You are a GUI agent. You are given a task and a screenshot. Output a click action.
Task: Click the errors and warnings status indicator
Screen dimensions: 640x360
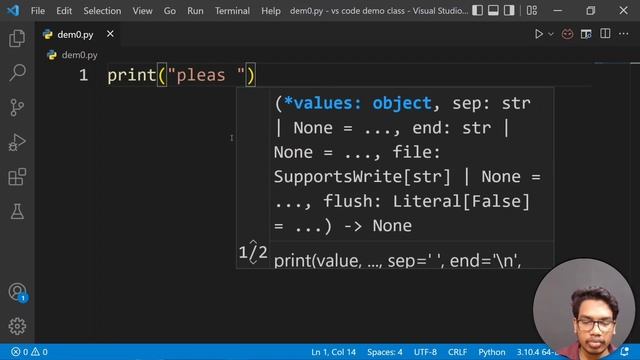point(29,352)
